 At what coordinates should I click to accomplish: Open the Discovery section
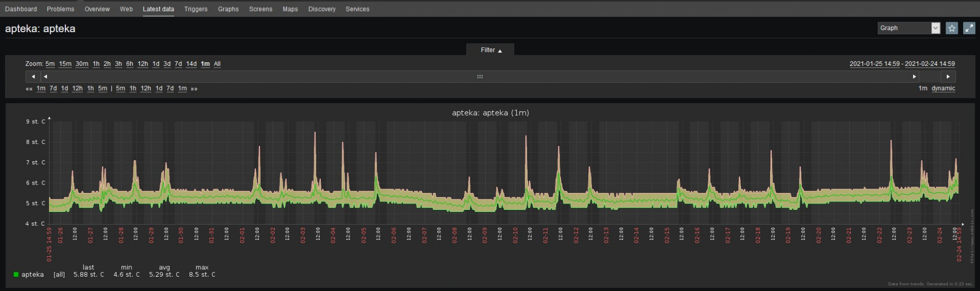(322, 9)
